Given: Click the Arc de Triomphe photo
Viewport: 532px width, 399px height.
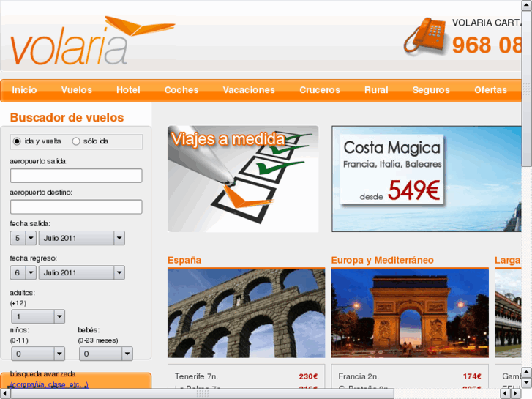Looking at the screenshot, I should click(x=410, y=313).
